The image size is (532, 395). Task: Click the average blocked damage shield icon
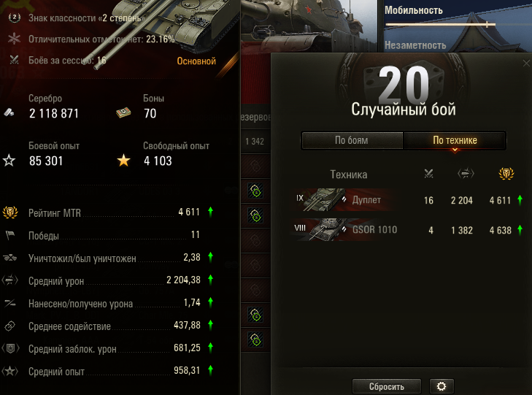[10, 348]
